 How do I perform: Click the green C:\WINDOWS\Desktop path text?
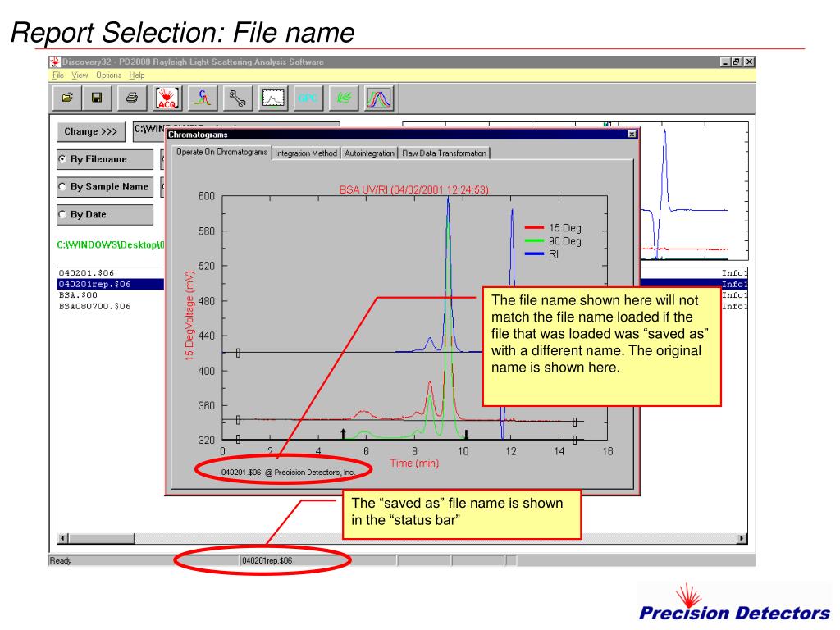(111, 245)
